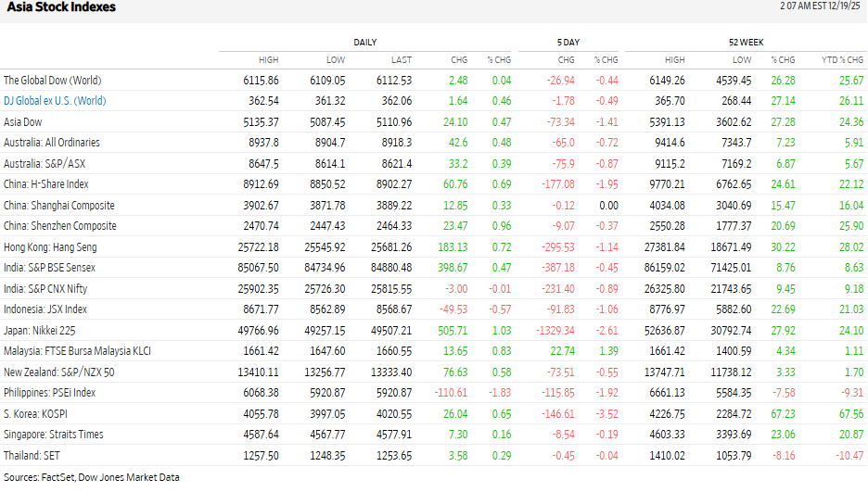Viewport: 868px width, 492px height.
Task: Open the DJ Global ex U.S. (World) link
Action: (x=55, y=101)
